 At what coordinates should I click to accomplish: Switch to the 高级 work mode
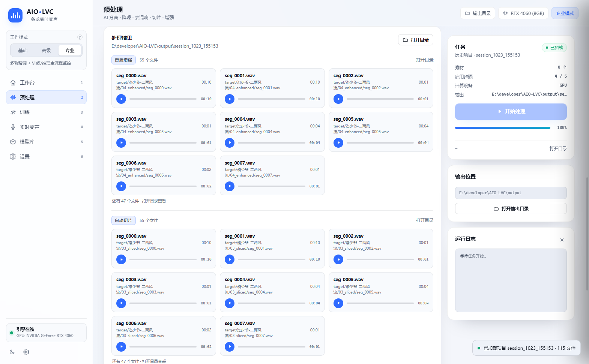click(x=46, y=50)
